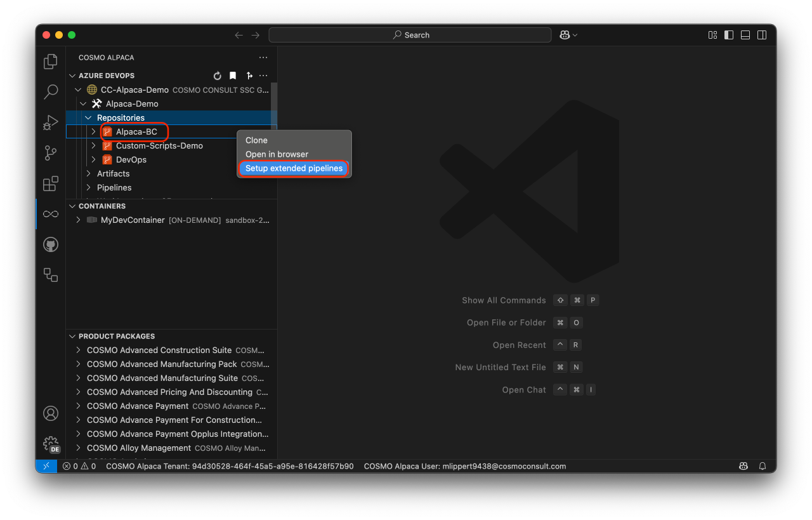This screenshot has height=520, width=812.
Task: Collapse the Repositories tree node
Action: (88, 117)
